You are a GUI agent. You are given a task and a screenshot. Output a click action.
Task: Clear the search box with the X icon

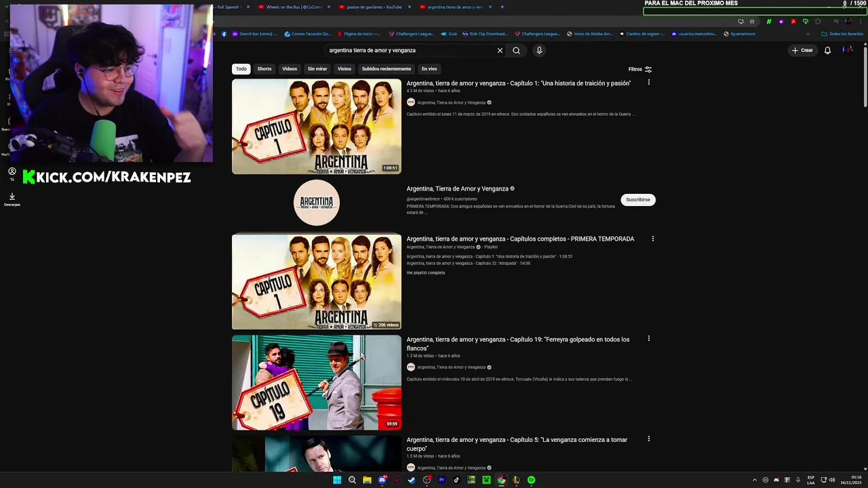pyautogui.click(x=500, y=50)
